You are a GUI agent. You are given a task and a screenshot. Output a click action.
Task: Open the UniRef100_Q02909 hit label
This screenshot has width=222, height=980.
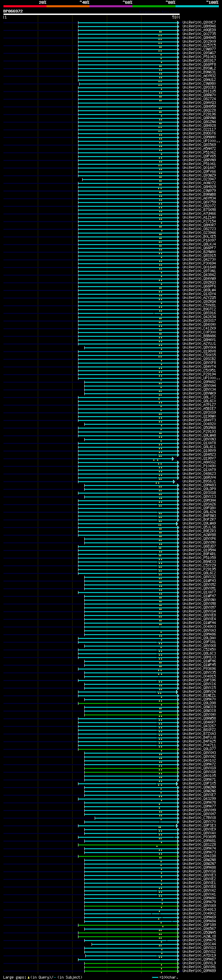pos(199,41)
